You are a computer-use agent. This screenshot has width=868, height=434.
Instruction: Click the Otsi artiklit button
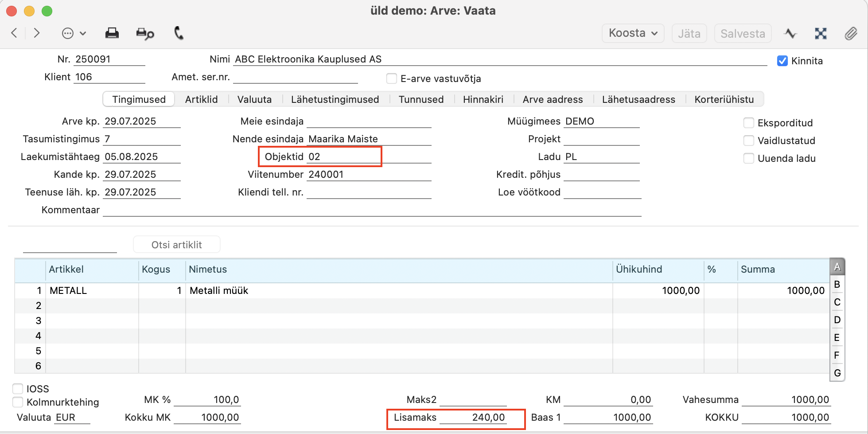176,245
